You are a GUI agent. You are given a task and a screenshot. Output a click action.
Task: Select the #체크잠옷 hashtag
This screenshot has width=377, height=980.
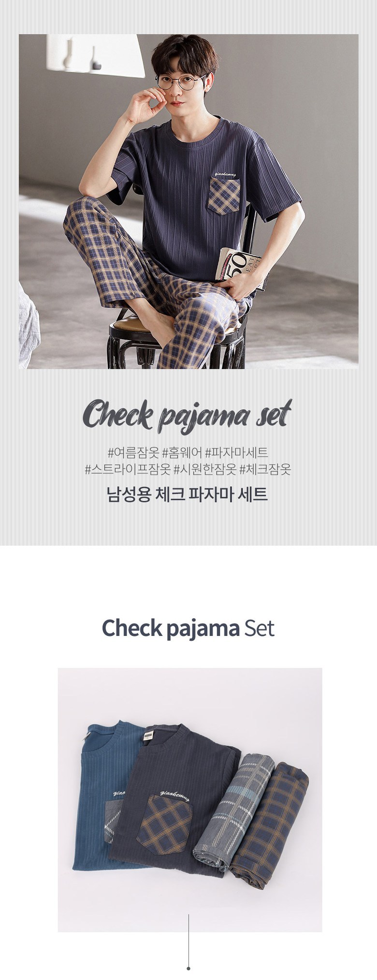[x=265, y=469]
